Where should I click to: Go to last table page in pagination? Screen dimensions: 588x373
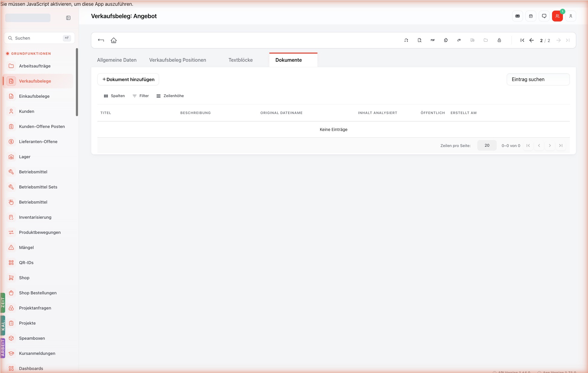tap(561, 146)
